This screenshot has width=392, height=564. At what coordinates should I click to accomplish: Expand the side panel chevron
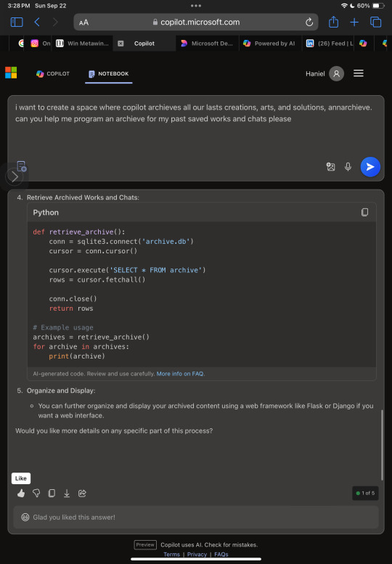[15, 176]
